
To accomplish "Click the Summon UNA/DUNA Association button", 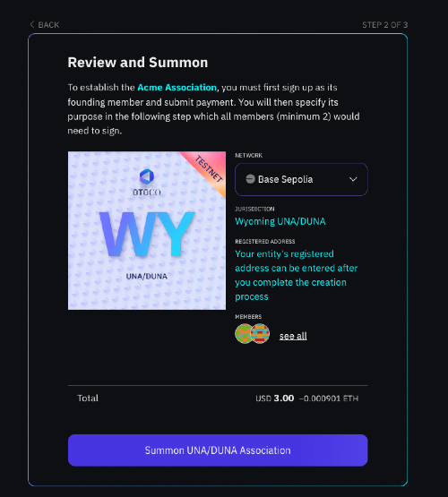I will point(218,450).
